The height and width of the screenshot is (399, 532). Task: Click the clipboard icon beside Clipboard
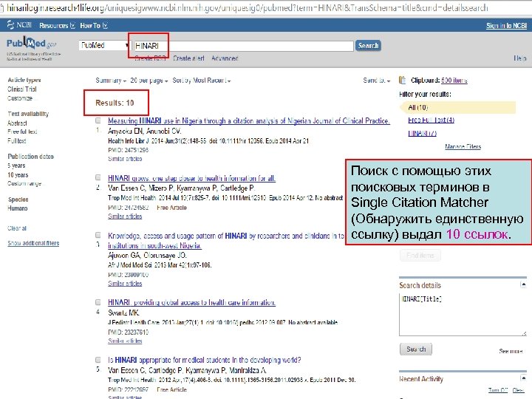[x=403, y=80]
